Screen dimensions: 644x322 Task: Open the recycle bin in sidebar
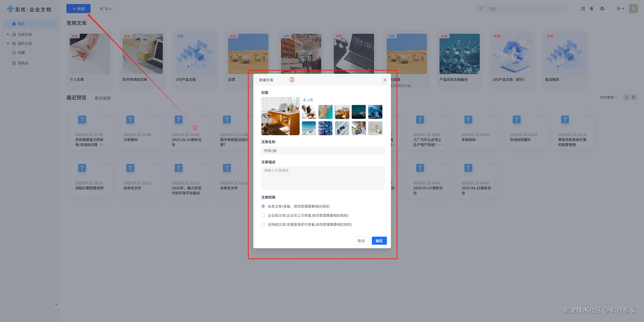pyautogui.click(x=23, y=63)
